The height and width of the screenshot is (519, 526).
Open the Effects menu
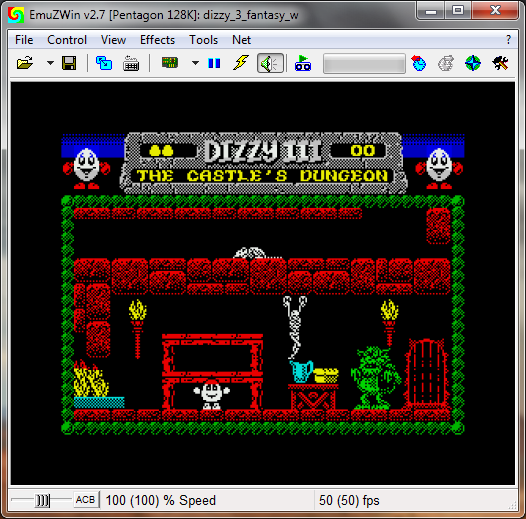pyautogui.click(x=157, y=40)
